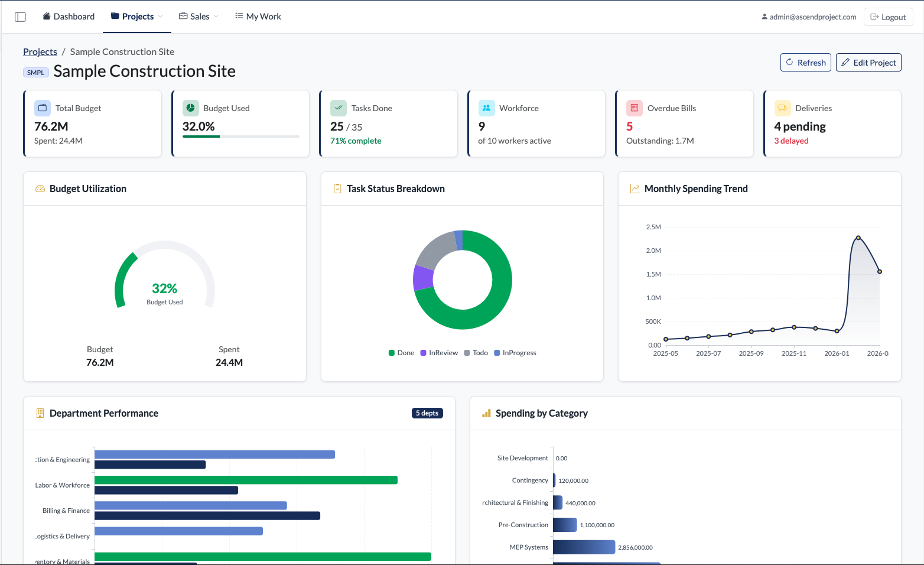Viewport: 924px width, 565px height.
Task: Click the 5 depts badge
Action: pyautogui.click(x=427, y=413)
